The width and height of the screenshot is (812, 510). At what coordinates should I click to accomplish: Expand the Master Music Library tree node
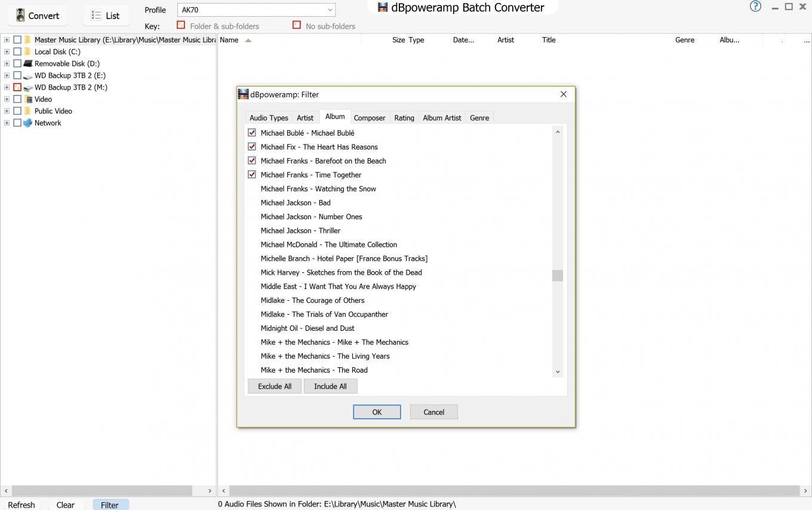click(x=7, y=40)
